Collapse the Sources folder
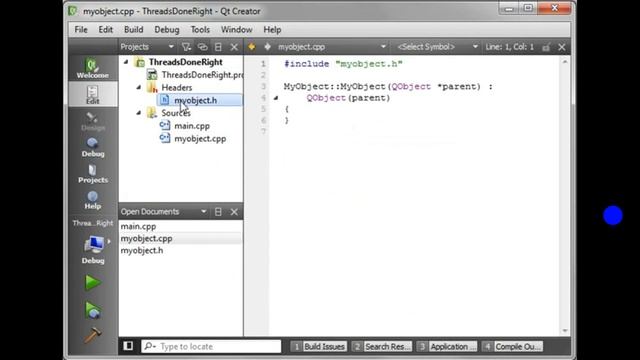This screenshot has width=640, height=360. (138, 113)
